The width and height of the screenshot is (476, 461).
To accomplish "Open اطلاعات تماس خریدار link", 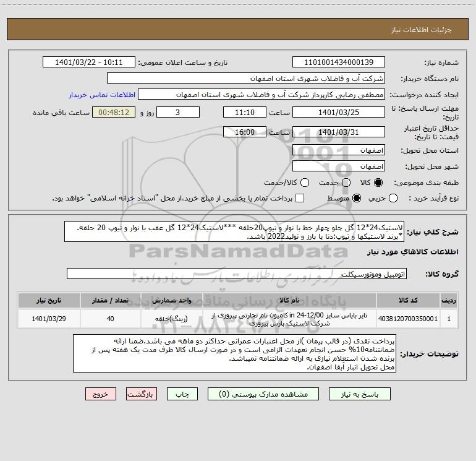I will (102, 95).
